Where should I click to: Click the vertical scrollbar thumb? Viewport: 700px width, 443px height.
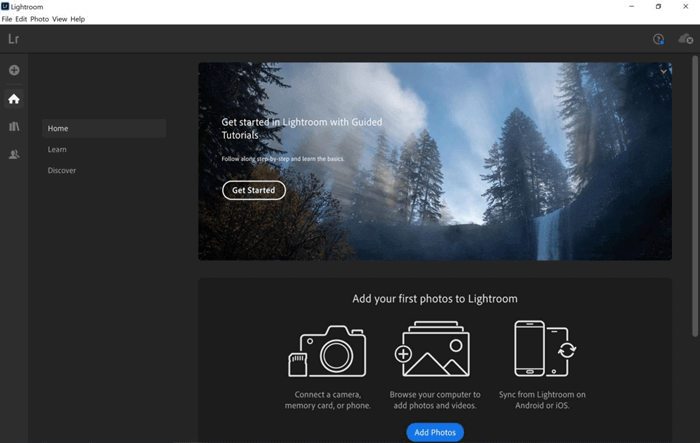pyautogui.click(x=695, y=196)
